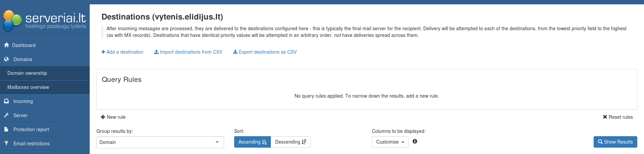Click the serveriai.lt logo
The width and height of the screenshot is (644, 154).
pyautogui.click(x=45, y=20)
